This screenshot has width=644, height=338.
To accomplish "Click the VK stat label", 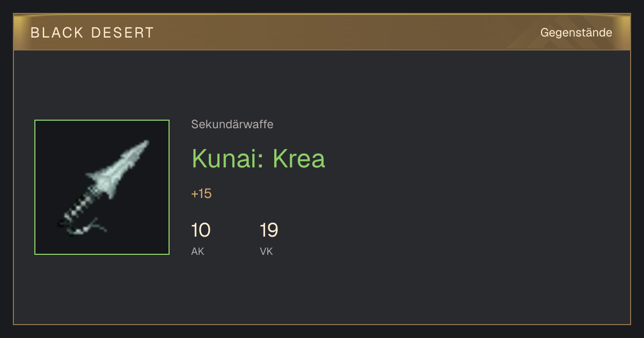I will pos(266,251).
